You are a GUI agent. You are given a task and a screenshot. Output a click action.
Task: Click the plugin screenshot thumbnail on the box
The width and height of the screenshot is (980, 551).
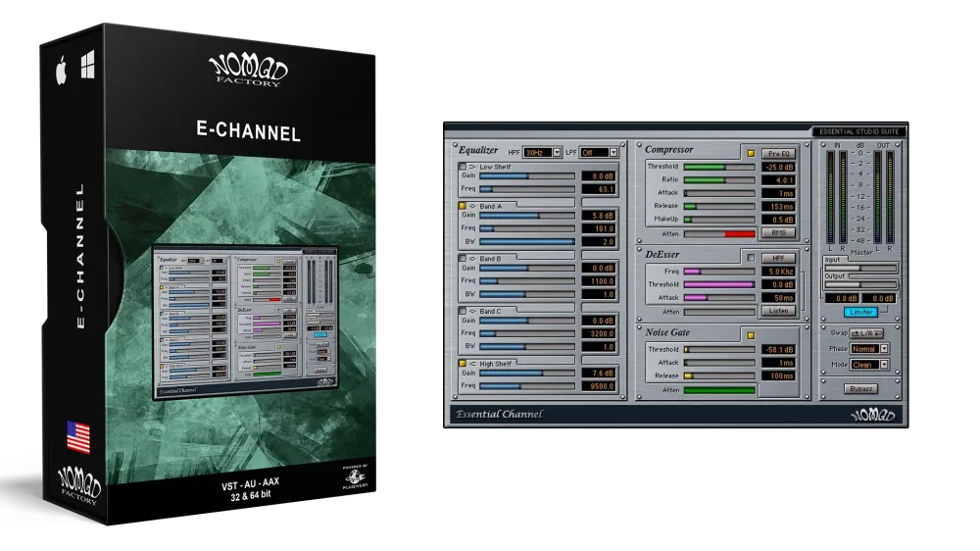(245, 323)
